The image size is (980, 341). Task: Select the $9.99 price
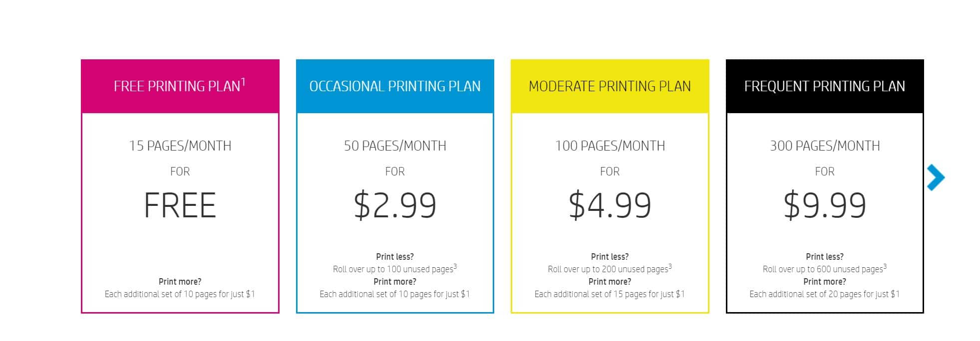[x=825, y=205]
